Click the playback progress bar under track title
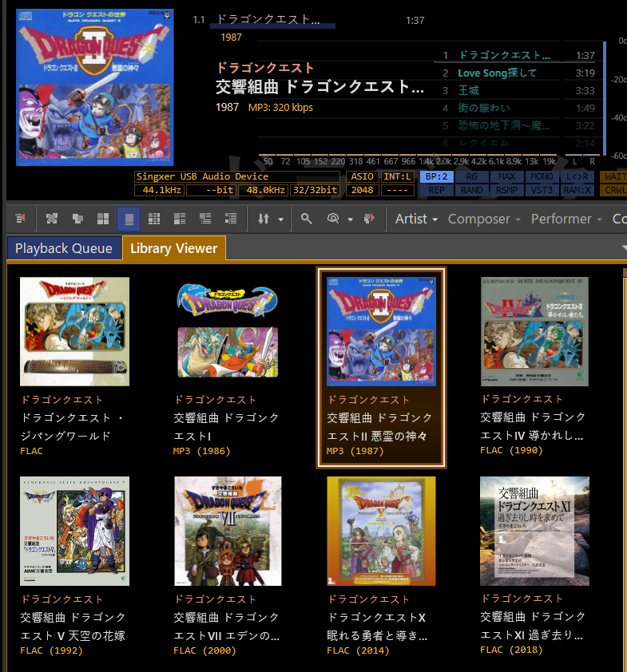 [272, 26]
